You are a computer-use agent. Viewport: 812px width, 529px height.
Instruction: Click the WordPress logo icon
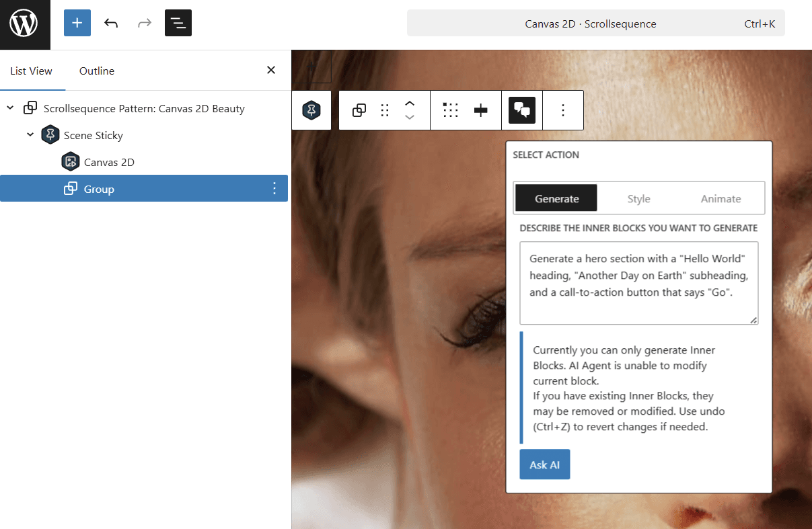[x=24, y=24]
